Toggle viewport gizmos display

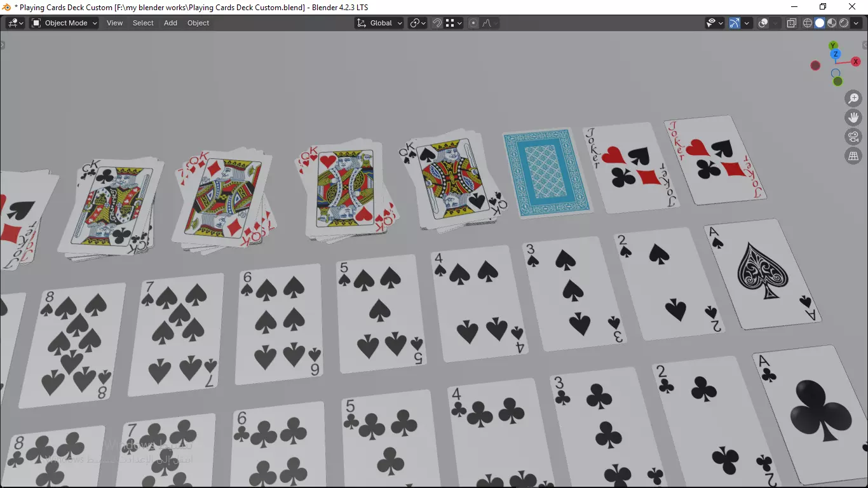tap(735, 23)
